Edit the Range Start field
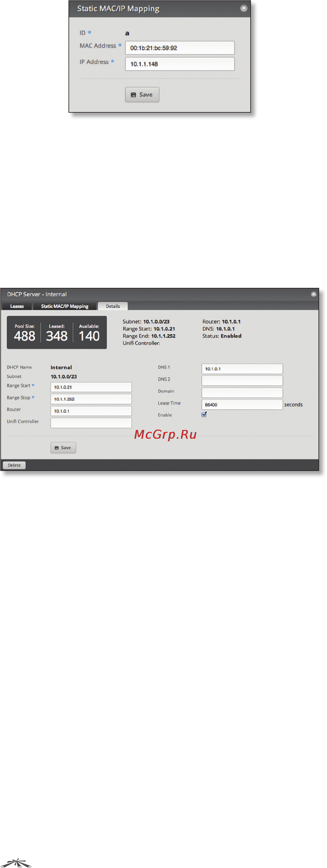 (91, 387)
